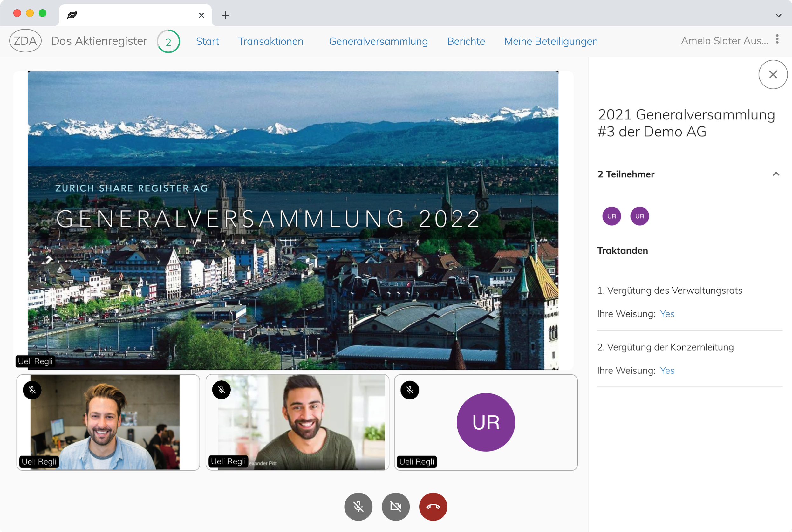Open a new browser tab

click(225, 15)
